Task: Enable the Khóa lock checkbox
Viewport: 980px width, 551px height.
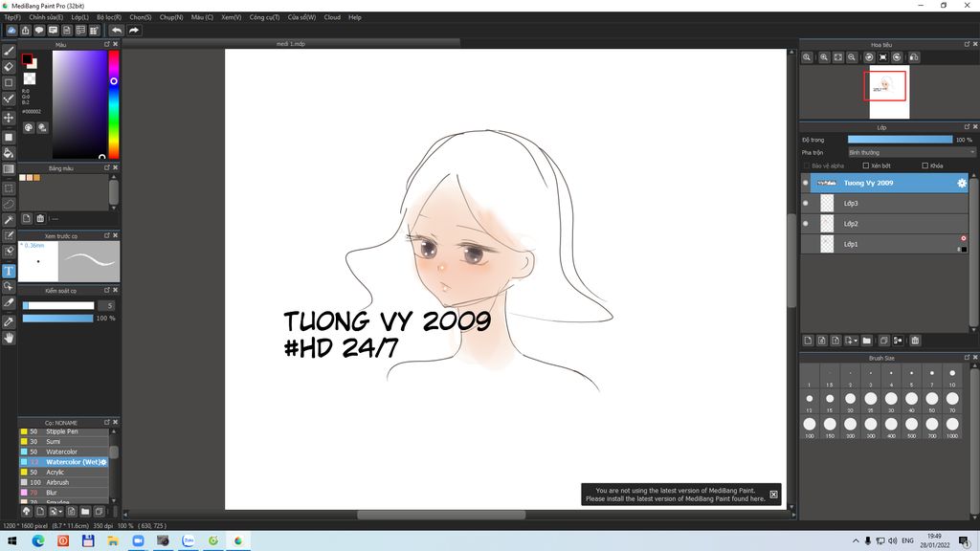Action: pos(925,165)
